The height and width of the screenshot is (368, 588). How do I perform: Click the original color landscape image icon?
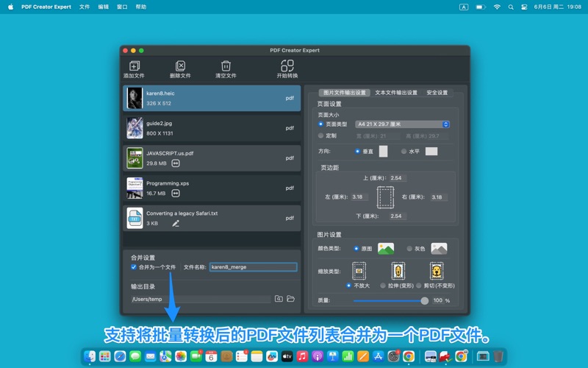pos(386,249)
